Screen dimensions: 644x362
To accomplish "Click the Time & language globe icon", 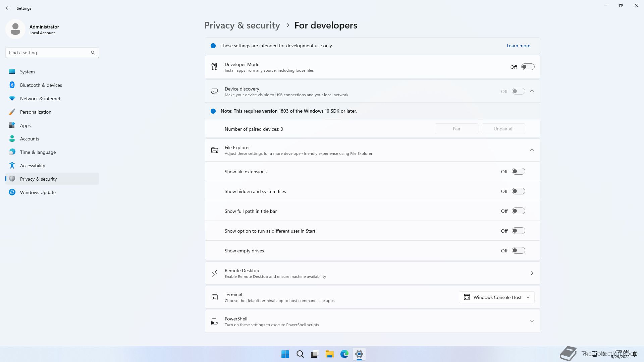I will (12, 152).
